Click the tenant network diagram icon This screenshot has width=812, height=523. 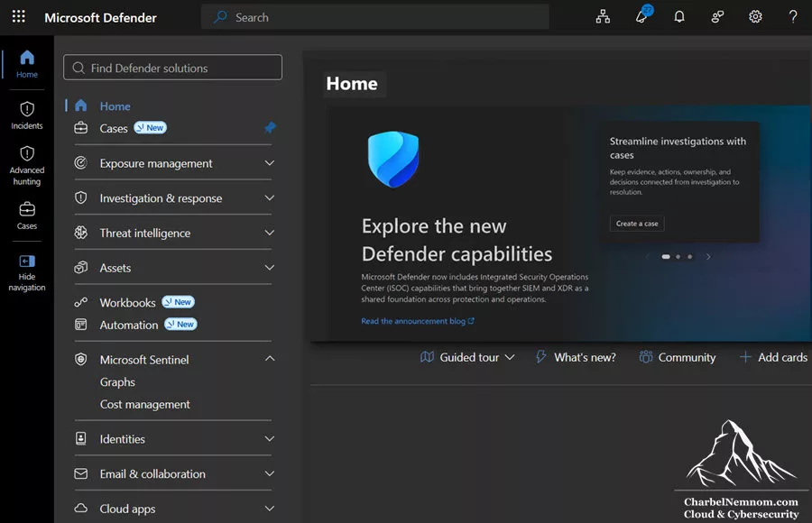(603, 17)
